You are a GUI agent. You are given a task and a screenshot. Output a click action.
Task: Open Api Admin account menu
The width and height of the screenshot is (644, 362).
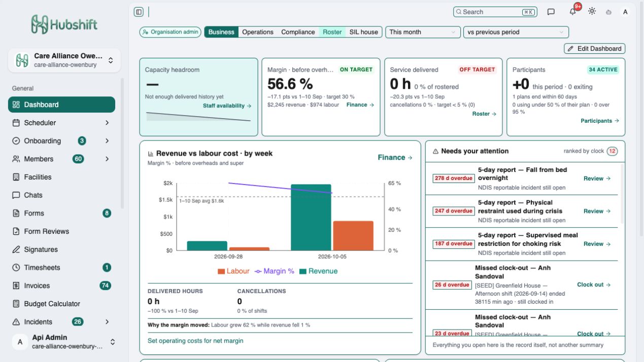(64, 342)
